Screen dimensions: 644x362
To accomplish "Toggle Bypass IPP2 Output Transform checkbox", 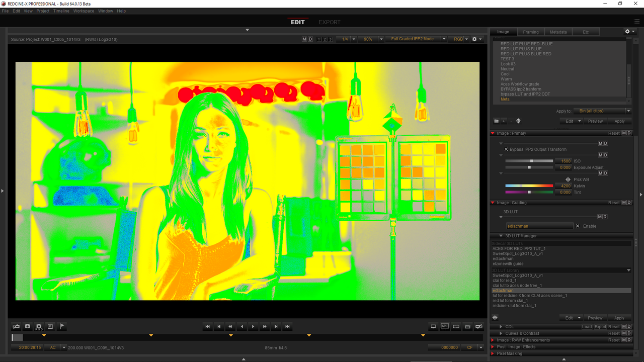I will point(506,149).
